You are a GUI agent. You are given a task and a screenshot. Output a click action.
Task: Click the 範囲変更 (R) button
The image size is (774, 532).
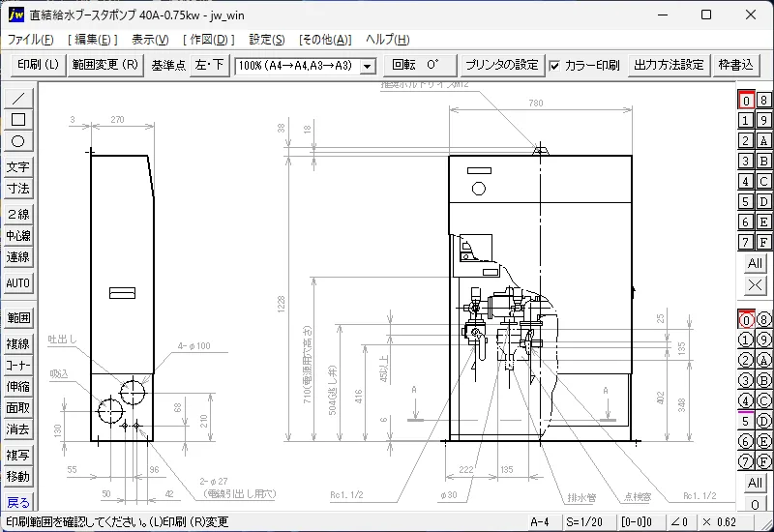coord(105,65)
